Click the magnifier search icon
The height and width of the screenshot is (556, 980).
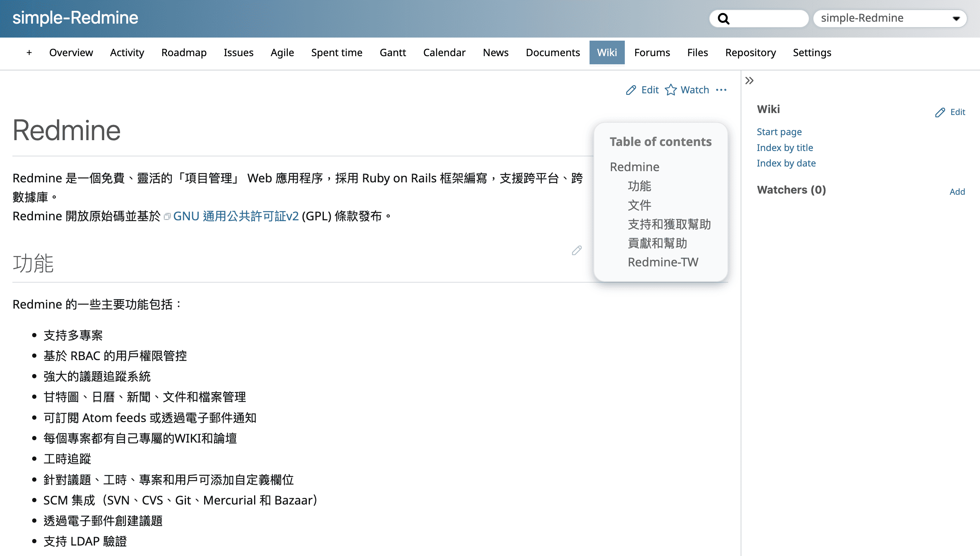coord(724,19)
